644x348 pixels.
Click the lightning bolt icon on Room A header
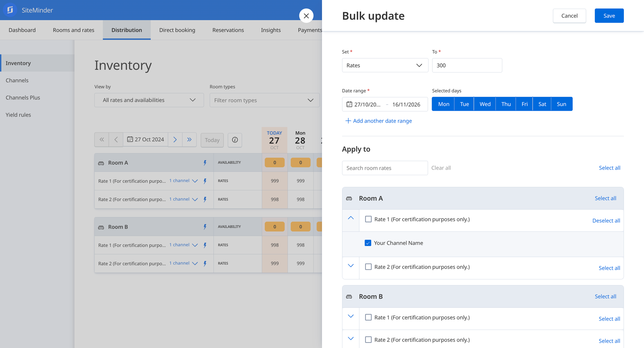tap(205, 163)
